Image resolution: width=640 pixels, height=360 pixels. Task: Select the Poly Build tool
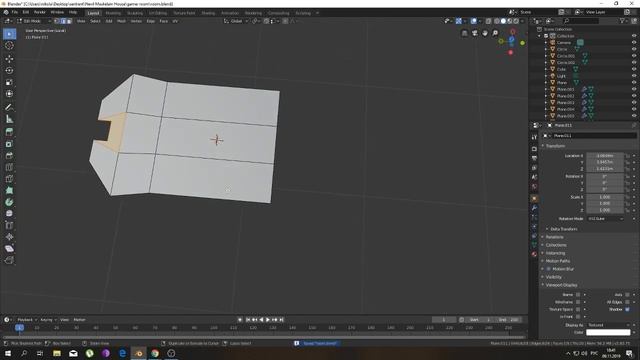coord(9,190)
